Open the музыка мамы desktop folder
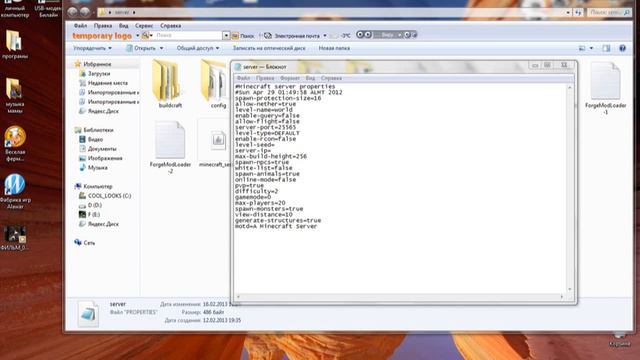The width and height of the screenshot is (640, 360). point(15,95)
